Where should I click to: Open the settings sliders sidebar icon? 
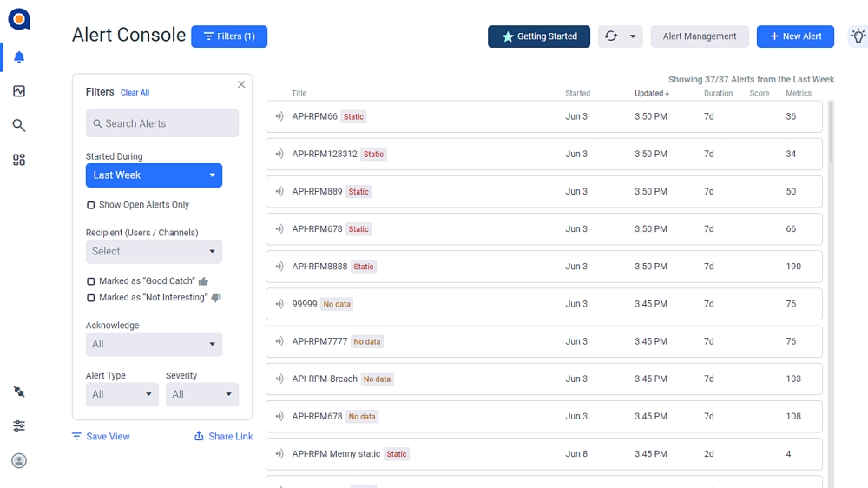click(19, 426)
